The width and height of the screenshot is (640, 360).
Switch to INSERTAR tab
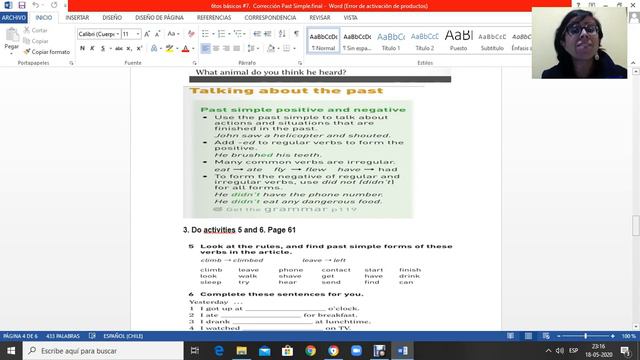pos(77,18)
